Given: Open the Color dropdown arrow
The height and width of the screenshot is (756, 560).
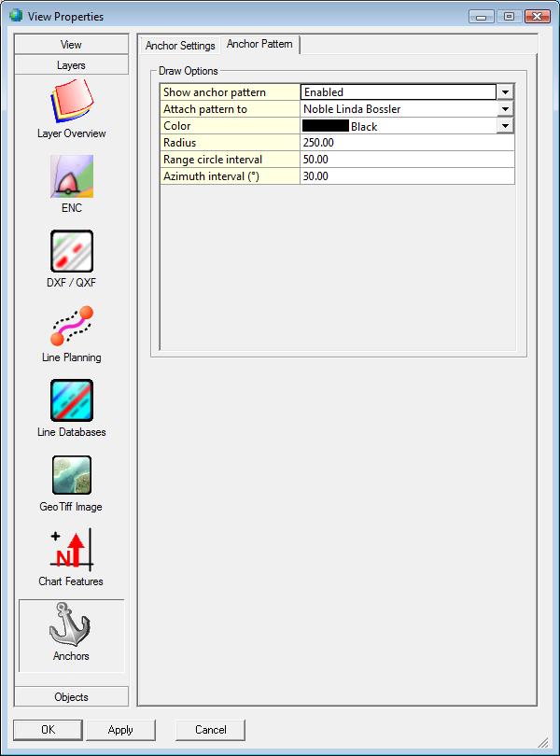Looking at the screenshot, I should coord(505,126).
